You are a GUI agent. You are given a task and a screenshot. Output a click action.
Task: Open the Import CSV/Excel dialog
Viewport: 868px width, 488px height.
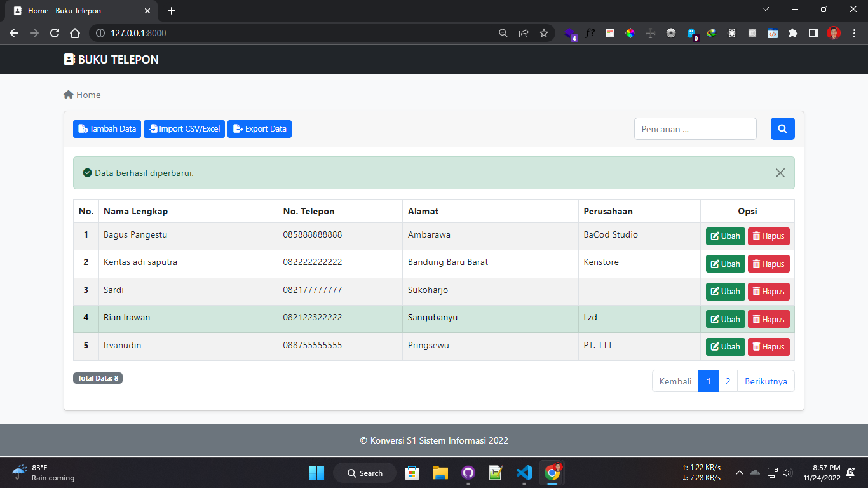click(x=184, y=129)
